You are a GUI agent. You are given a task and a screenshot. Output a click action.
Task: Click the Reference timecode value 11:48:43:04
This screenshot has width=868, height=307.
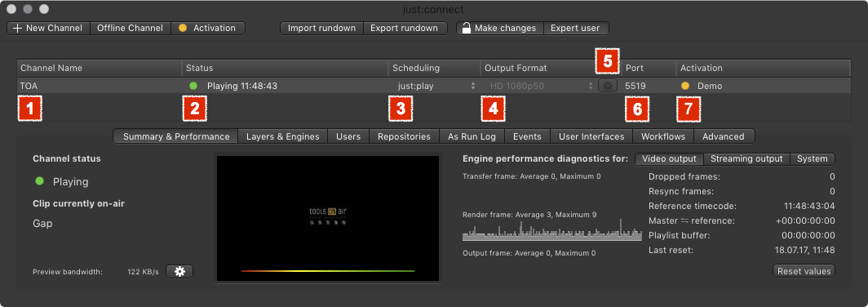click(x=809, y=206)
